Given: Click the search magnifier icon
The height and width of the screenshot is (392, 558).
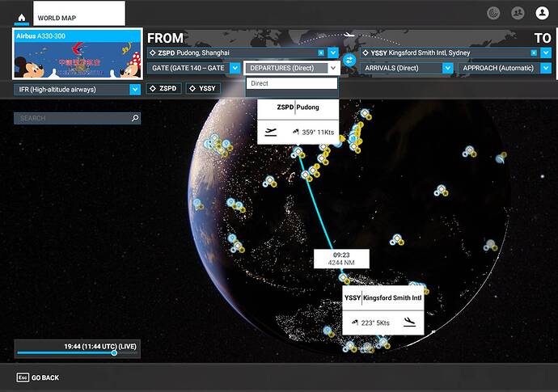Looking at the screenshot, I should tap(135, 118).
